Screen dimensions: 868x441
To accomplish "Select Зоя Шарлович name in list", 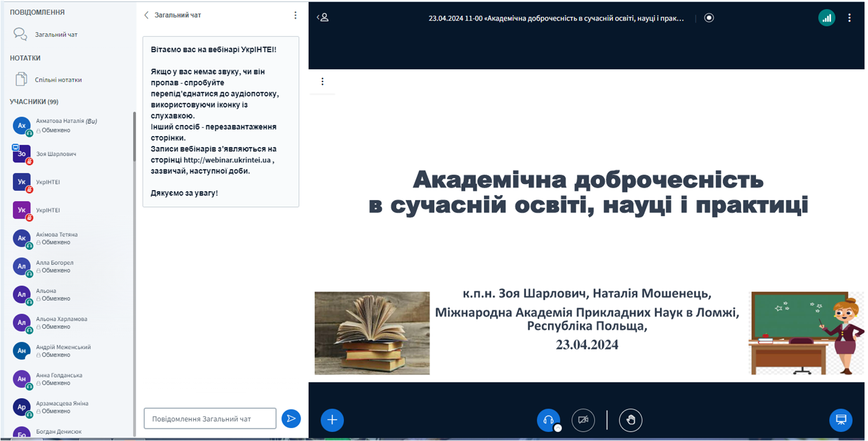I will tap(56, 154).
